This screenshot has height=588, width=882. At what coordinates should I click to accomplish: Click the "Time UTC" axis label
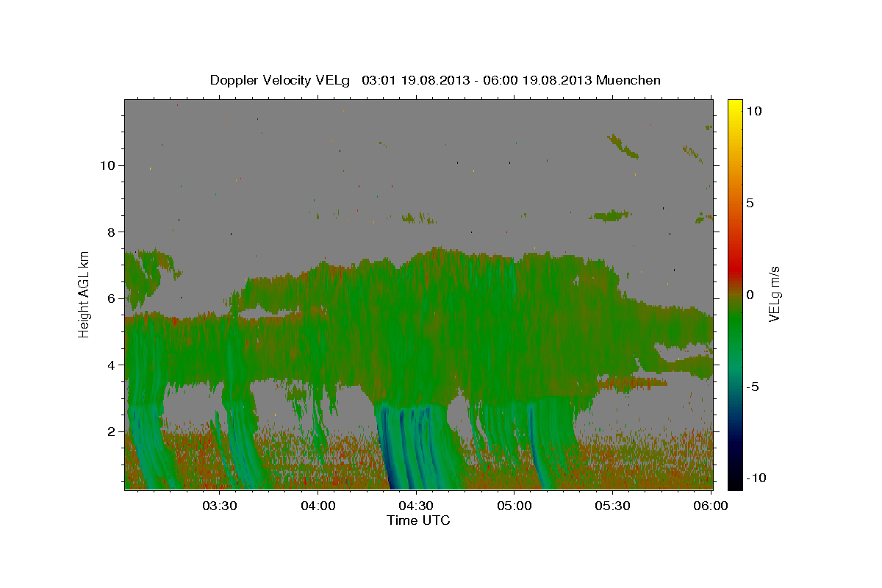pos(418,520)
